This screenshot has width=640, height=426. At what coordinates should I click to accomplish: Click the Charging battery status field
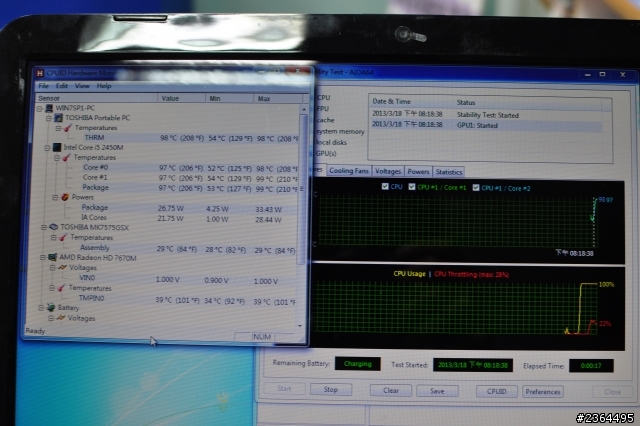click(x=358, y=364)
